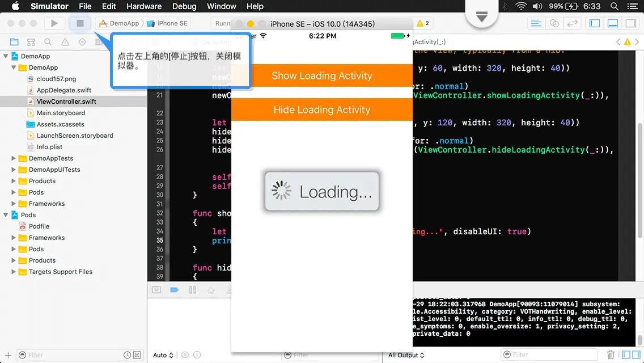Tap Show Loading Activity button
The image size is (644, 363).
pos(321,75)
